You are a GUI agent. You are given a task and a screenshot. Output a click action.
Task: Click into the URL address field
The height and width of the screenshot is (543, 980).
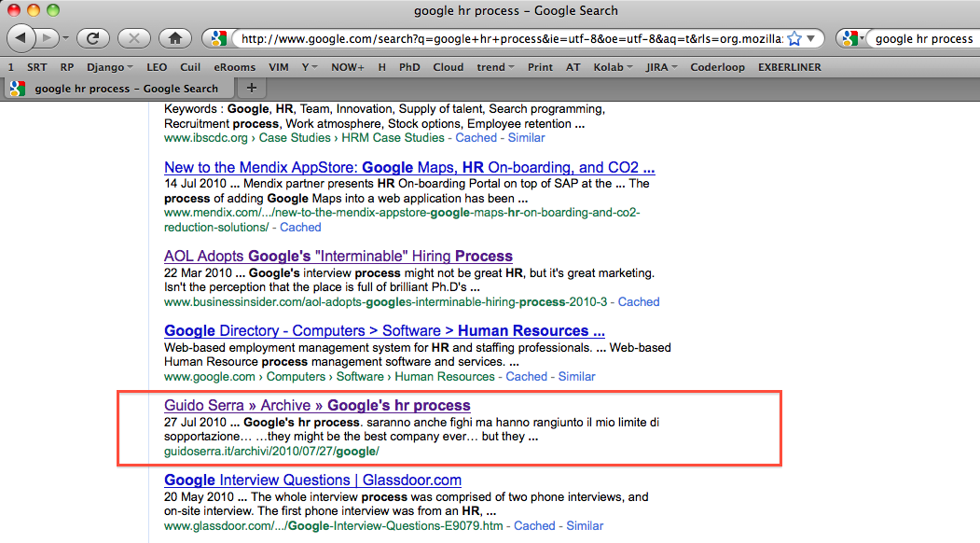pyautogui.click(x=504, y=39)
